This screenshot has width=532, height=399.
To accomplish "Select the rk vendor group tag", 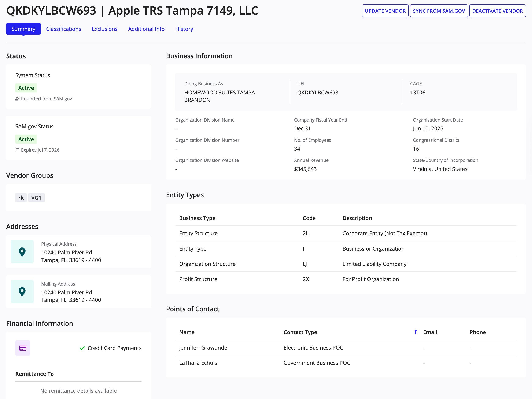I will 21,198.
